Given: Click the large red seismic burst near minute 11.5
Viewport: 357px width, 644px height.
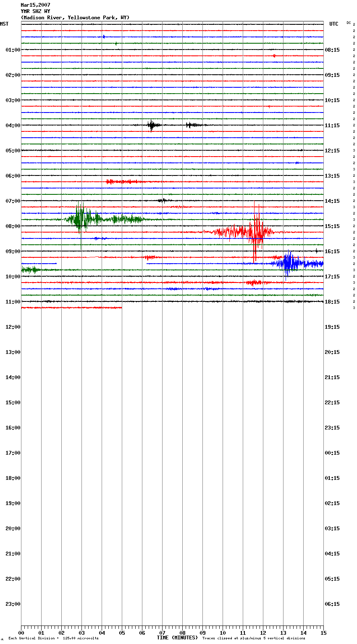Looking at the screenshot, I should 256,232.
